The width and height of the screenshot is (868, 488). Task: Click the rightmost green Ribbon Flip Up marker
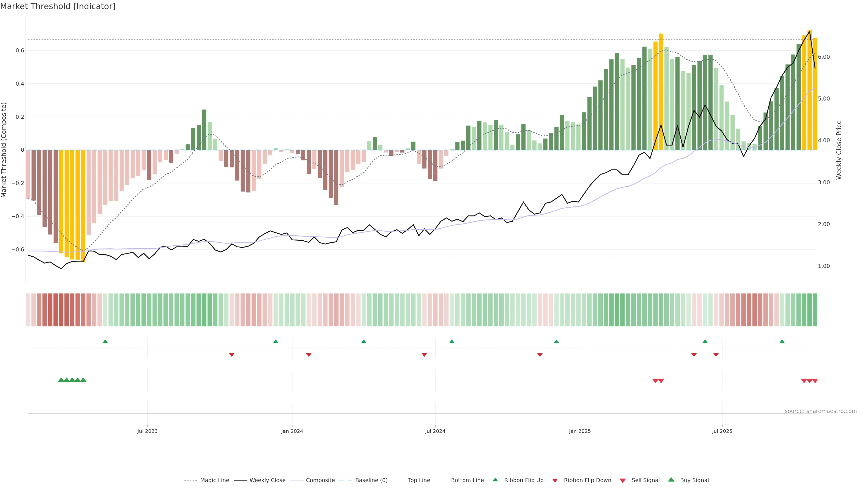coord(782,342)
